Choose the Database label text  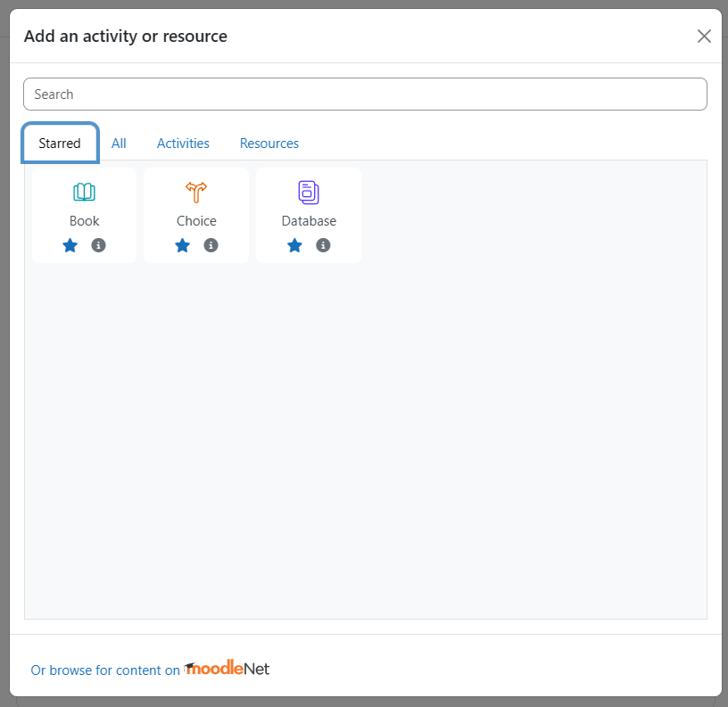pos(309,221)
